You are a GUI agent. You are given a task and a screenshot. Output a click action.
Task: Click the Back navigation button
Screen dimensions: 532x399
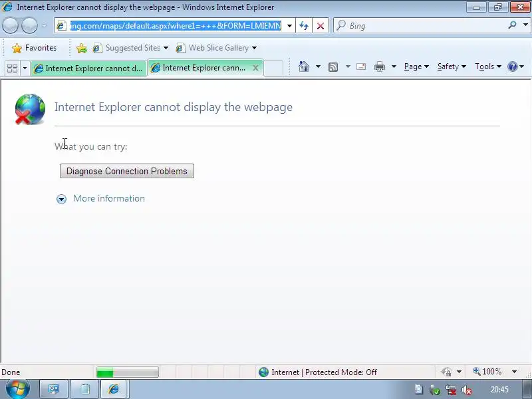click(x=10, y=25)
